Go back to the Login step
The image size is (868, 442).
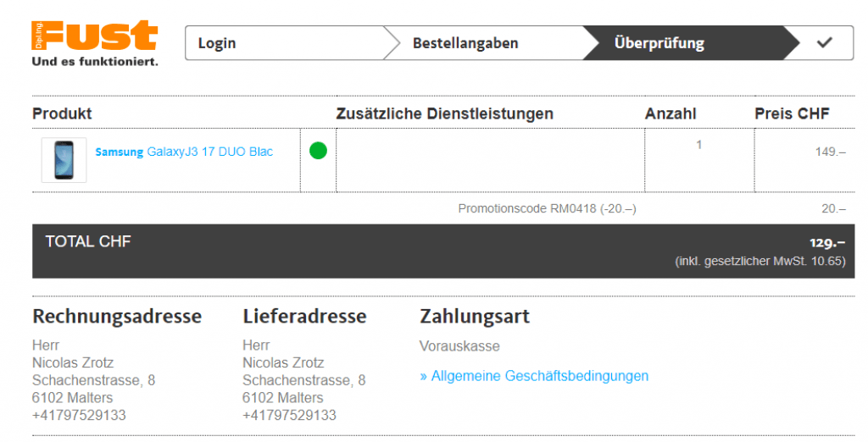click(x=218, y=43)
